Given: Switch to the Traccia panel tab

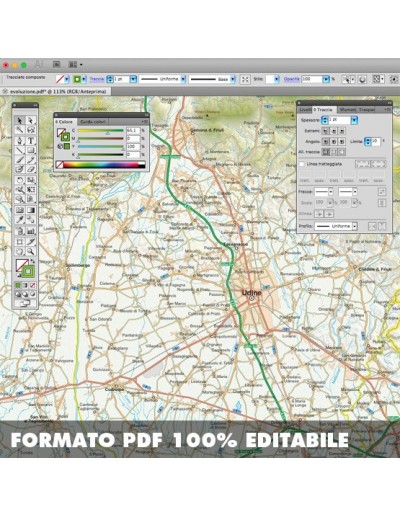Looking at the screenshot, I should 323,110.
